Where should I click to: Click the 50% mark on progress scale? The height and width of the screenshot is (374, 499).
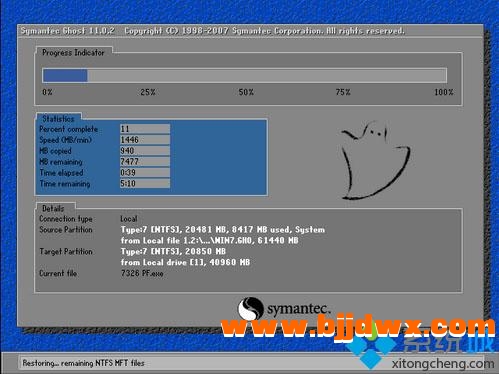click(x=246, y=92)
